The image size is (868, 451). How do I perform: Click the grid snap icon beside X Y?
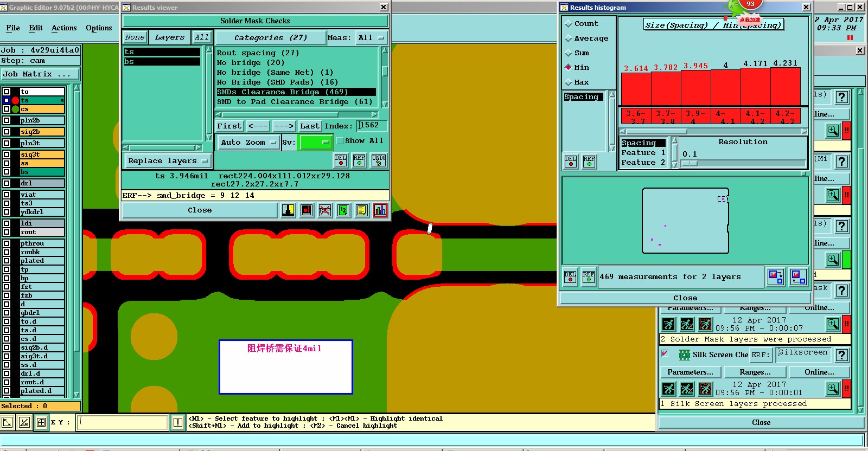coord(41,422)
